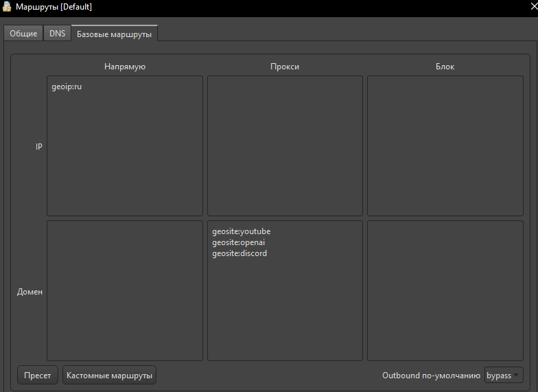Expand the Outbound по-умолчанию bypass dropdown
The image size is (538, 392).
504,375
